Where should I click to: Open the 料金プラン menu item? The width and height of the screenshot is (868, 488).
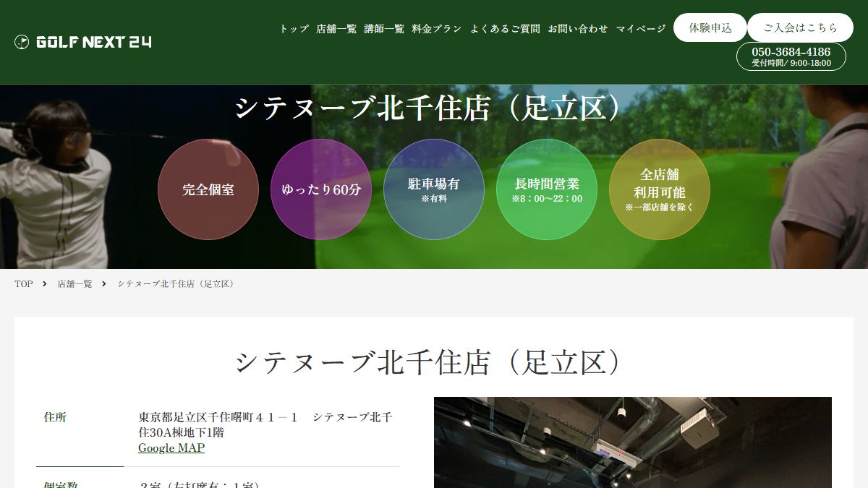coord(437,29)
